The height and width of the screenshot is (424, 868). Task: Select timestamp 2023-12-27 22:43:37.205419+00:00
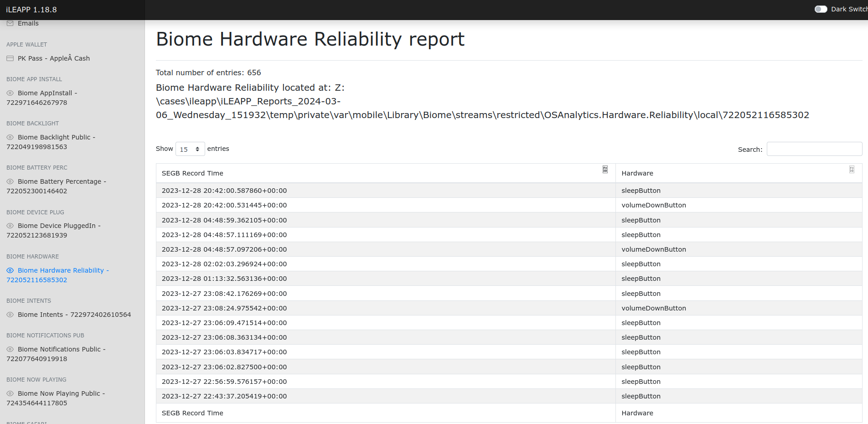(224, 396)
